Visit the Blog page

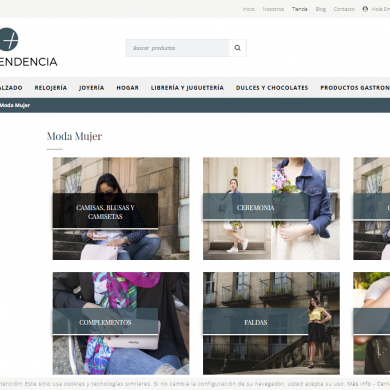pyautogui.click(x=321, y=9)
